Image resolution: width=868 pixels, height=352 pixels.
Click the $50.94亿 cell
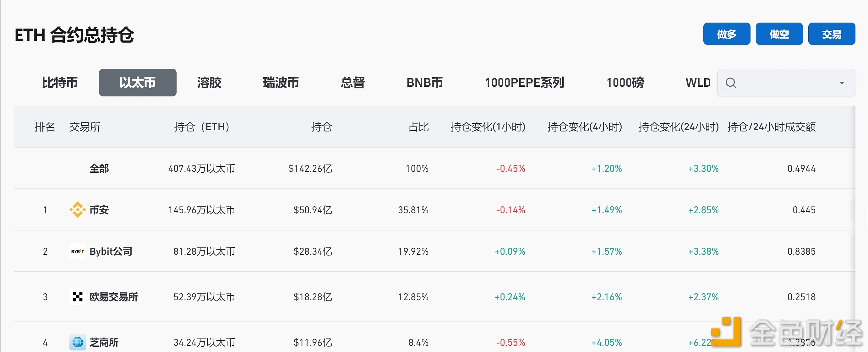coord(313,210)
